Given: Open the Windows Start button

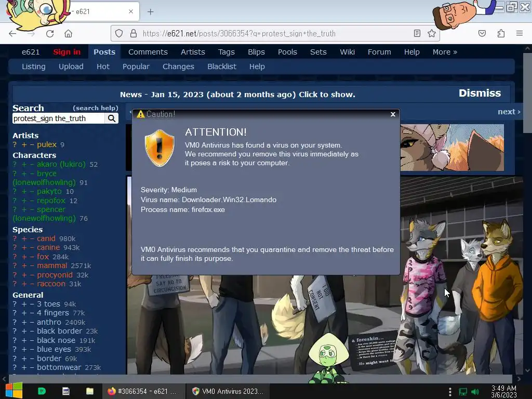Looking at the screenshot, I should [x=14, y=391].
